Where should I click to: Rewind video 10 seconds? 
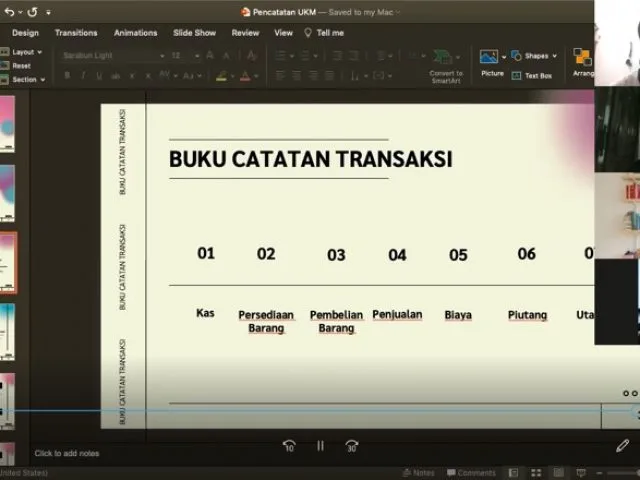coord(289,446)
